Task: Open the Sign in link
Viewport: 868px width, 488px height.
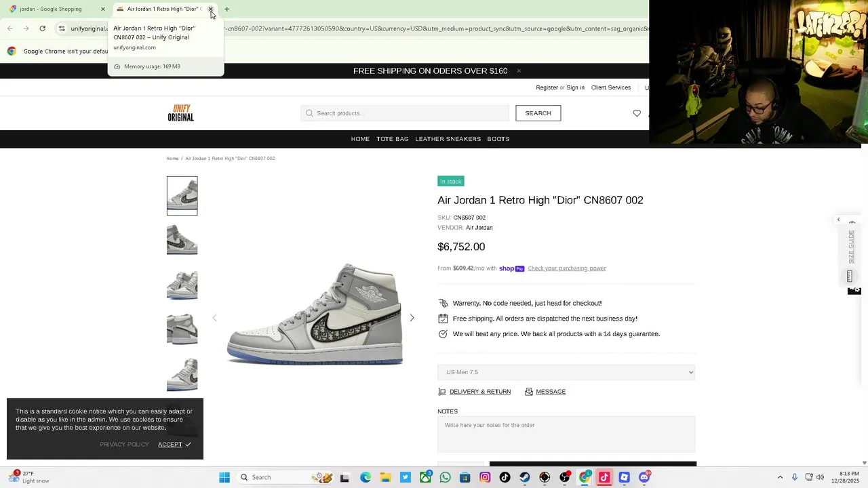Action: (x=575, y=87)
